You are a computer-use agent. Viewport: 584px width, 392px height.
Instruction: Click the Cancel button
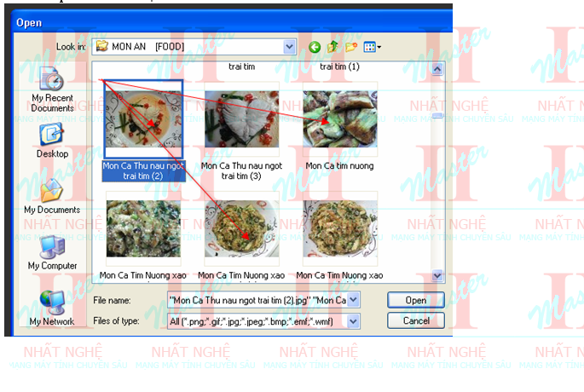click(415, 321)
